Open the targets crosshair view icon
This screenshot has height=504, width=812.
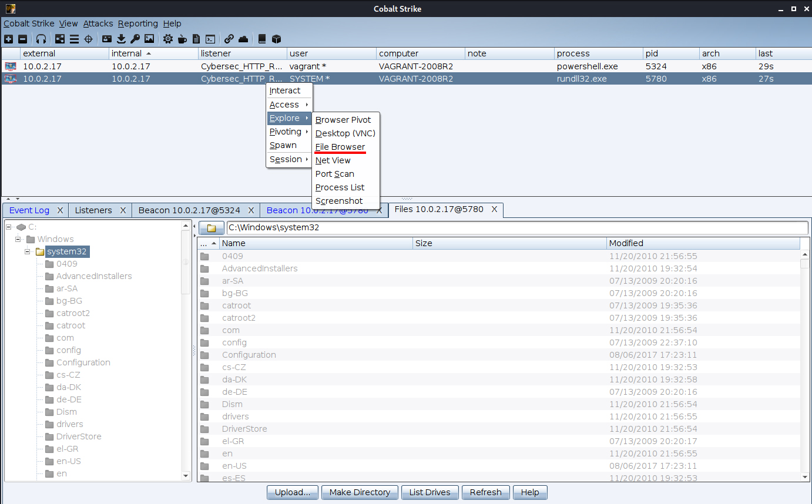click(89, 39)
